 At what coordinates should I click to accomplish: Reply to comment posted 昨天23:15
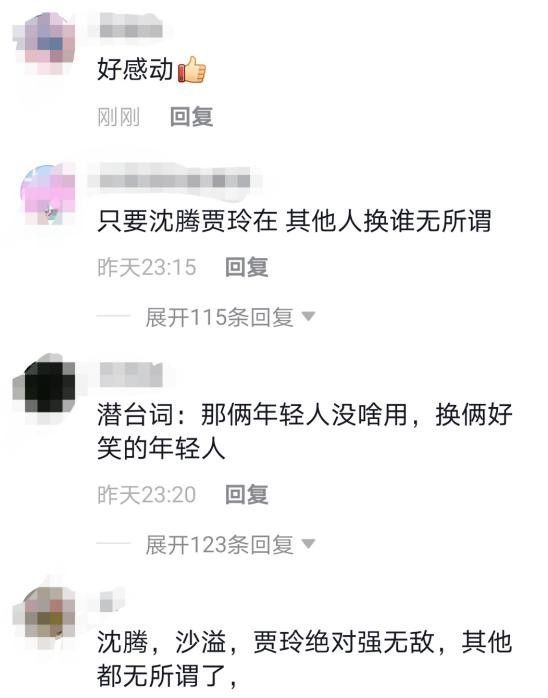[x=246, y=267]
